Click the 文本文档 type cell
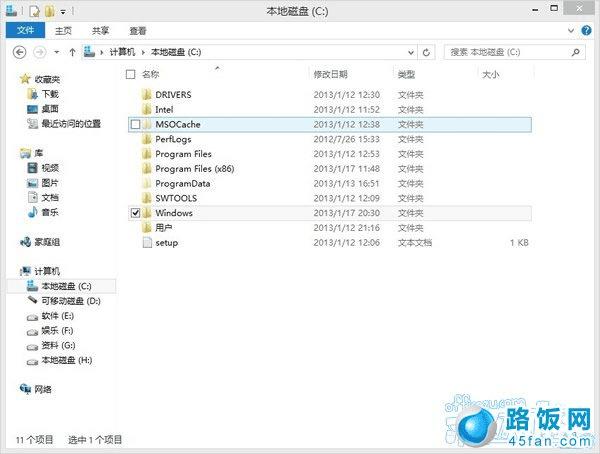The image size is (600, 454). point(415,243)
